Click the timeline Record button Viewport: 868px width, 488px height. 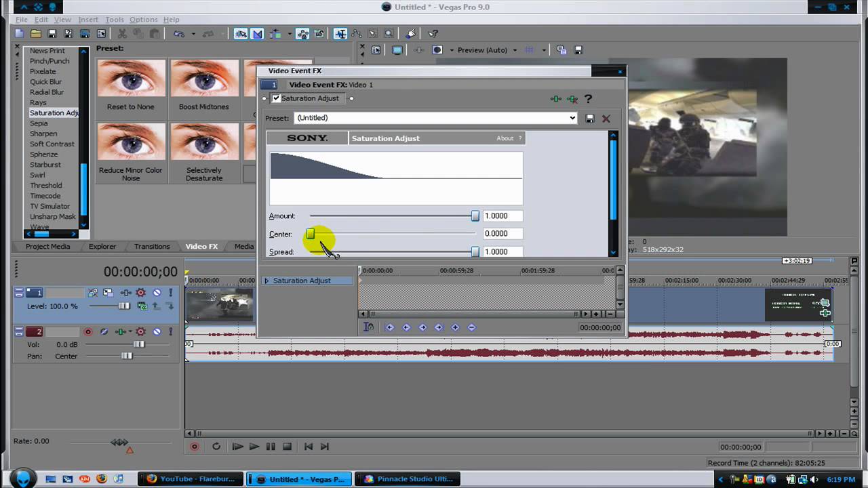point(195,447)
